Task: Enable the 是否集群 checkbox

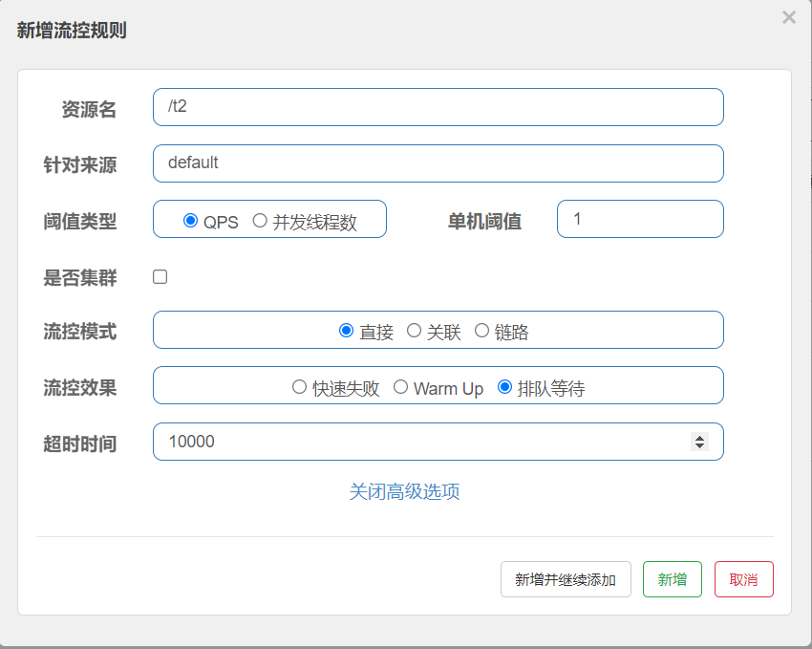Action: [160, 277]
